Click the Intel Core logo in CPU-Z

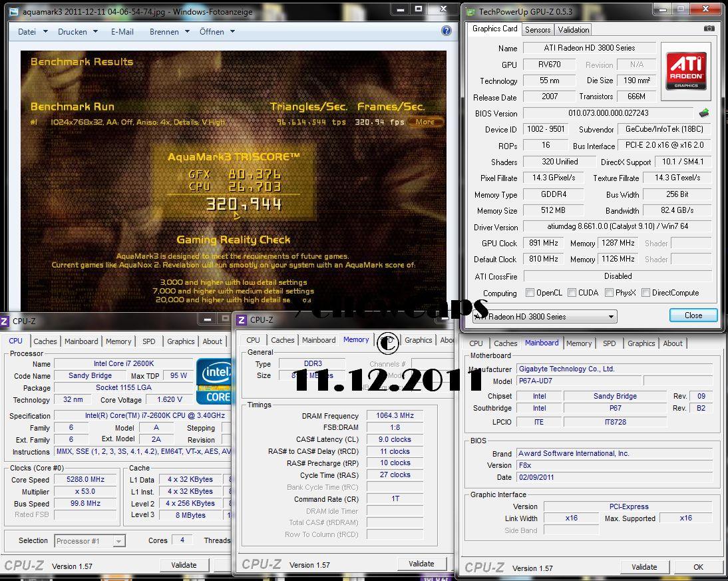[214, 381]
